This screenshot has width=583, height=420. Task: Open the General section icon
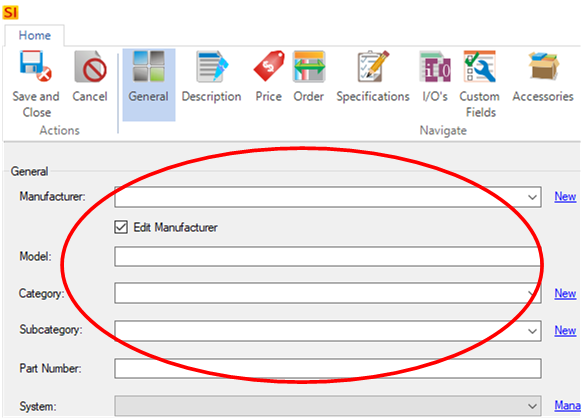(149, 66)
